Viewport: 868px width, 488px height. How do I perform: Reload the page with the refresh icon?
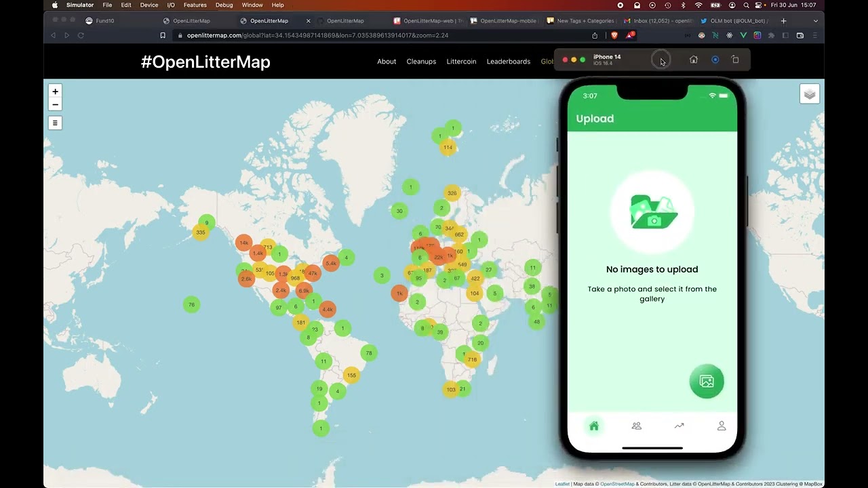tap(81, 35)
